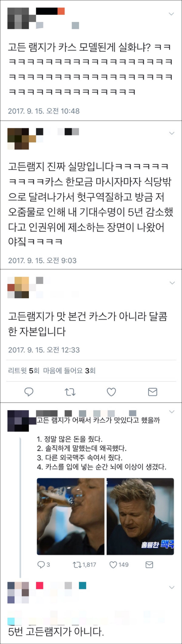The image size is (182, 644).
Task: Click the reply speech bubble icon under third tweet
Action: (29, 392)
